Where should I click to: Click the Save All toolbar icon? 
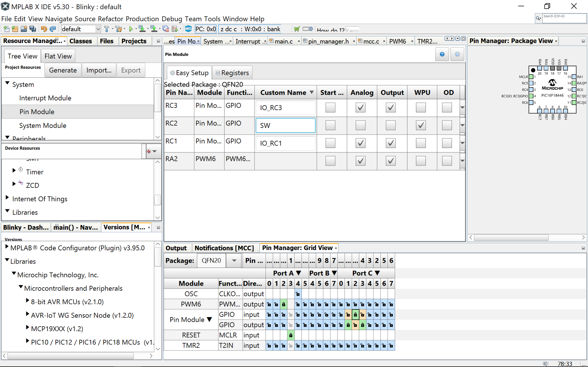[32, 29]
